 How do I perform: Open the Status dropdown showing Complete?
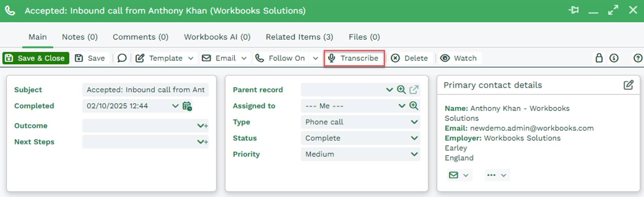(x=414, y=138)
